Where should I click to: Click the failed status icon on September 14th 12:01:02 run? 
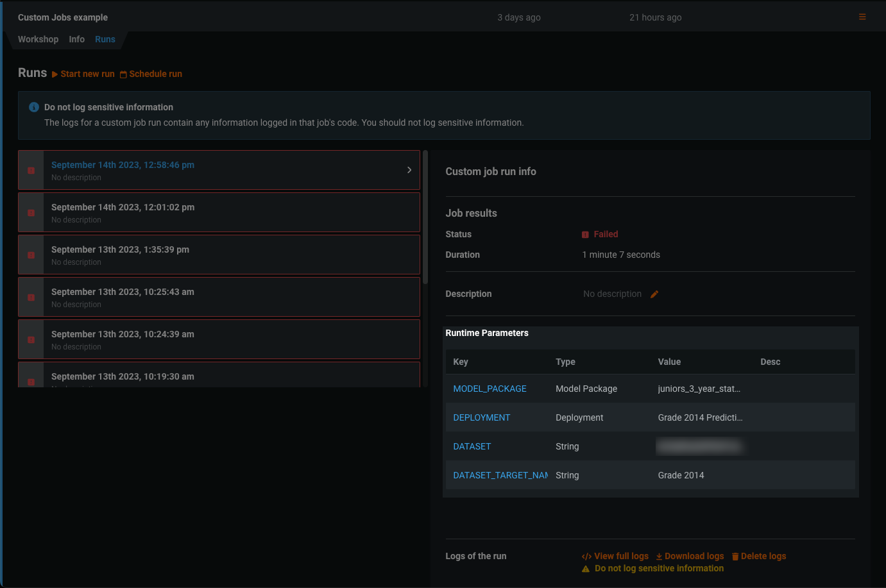[x=31, y=213]
